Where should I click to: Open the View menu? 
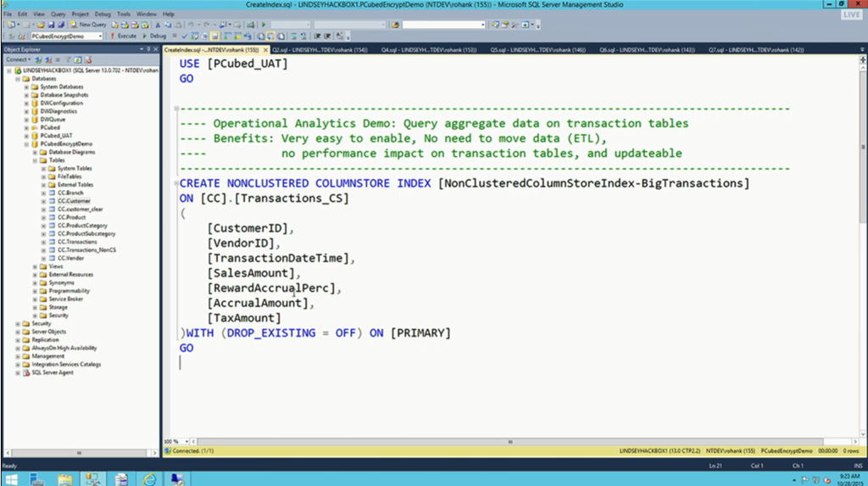[x=39, y=14]
